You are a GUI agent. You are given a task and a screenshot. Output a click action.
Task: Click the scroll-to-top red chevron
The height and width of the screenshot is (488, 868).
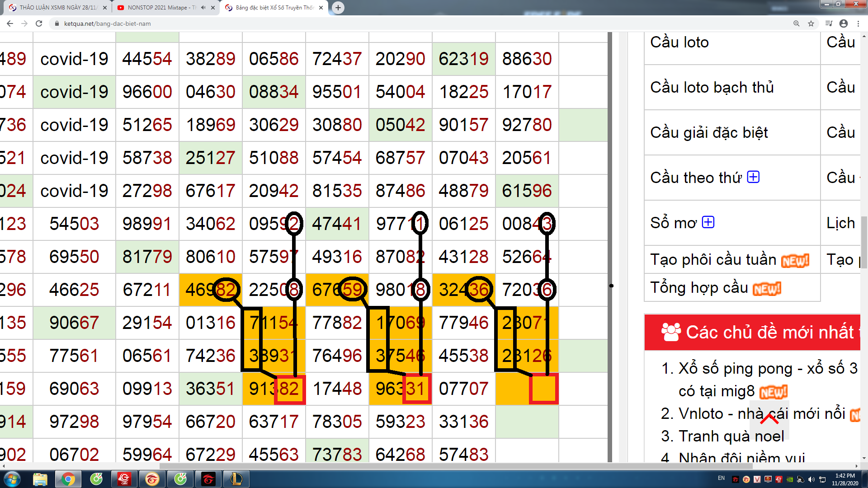(x=769, y=419)
